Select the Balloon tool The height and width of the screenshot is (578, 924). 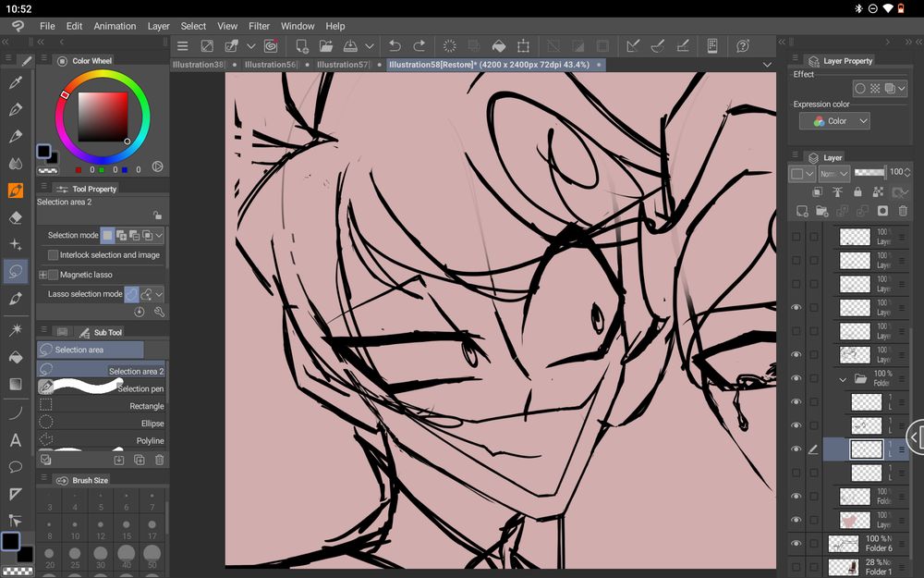[16, 467]
